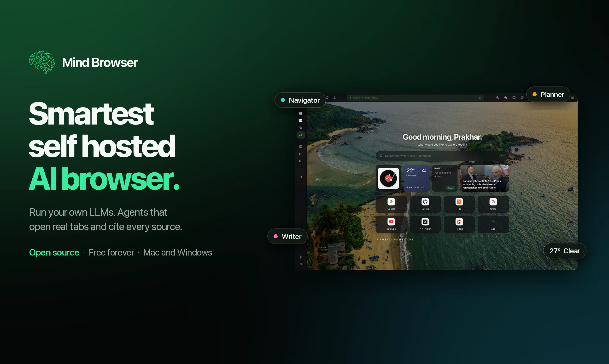
Task: Click the Open source text
Action: (x=54, y=252)
